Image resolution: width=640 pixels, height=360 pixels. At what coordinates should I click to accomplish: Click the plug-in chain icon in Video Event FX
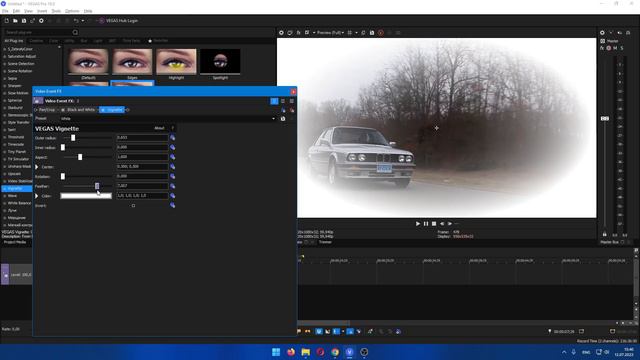(283, 110)
